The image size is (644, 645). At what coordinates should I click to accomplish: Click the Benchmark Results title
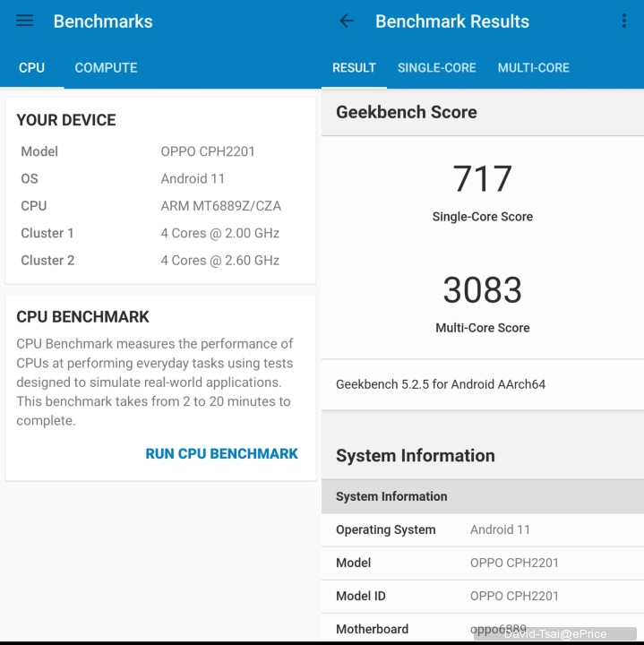coord(452,21)
